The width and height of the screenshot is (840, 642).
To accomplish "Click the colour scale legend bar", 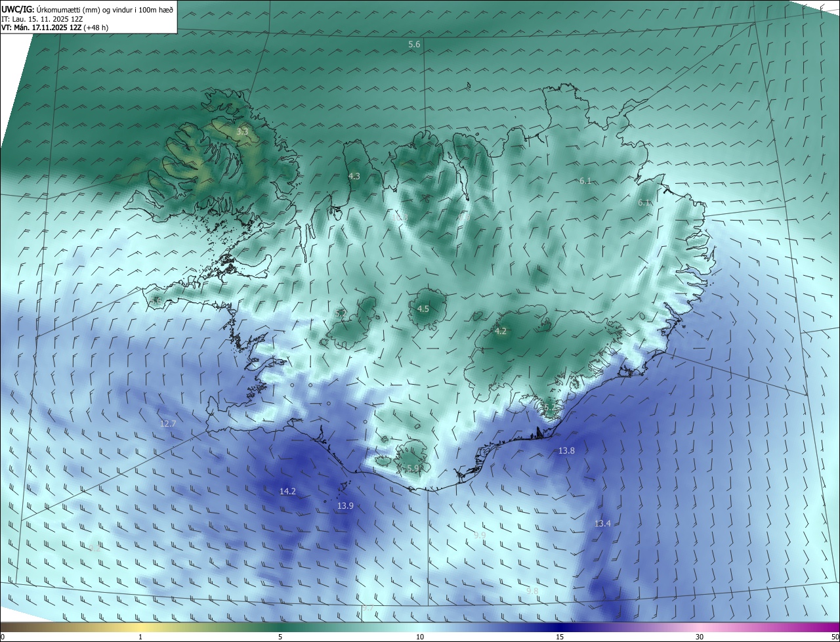I will (x=420, y=627).
